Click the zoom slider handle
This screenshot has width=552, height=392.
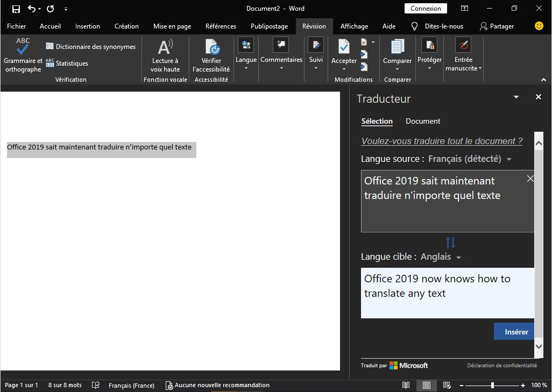pyautogui.click(x=492, y=386)
